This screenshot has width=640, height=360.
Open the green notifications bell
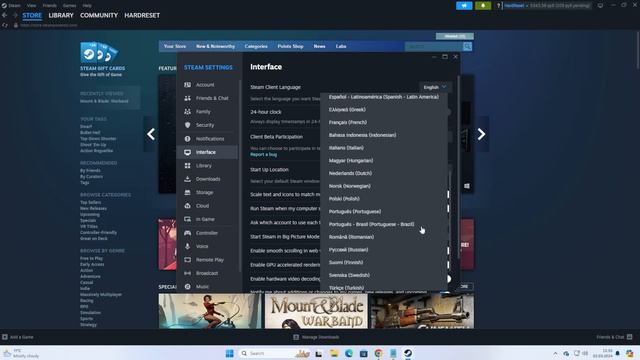[483, 6]
